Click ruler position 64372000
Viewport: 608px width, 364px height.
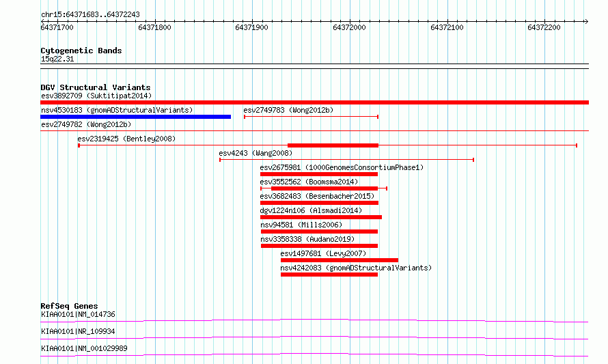point(349,27)
